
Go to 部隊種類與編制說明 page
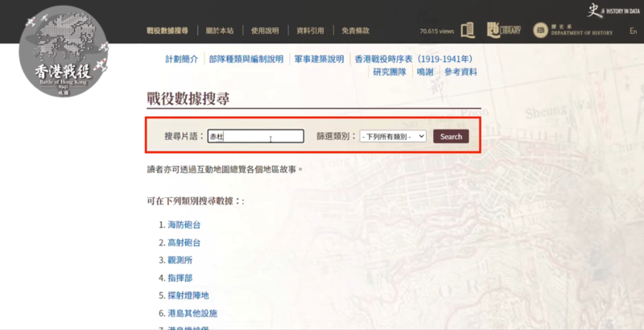point(246,59)
